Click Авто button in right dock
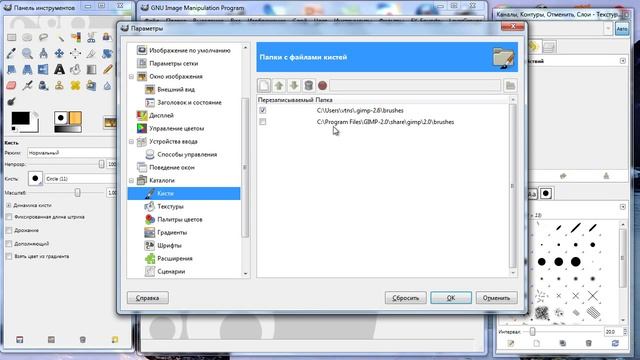 [622, 29]
